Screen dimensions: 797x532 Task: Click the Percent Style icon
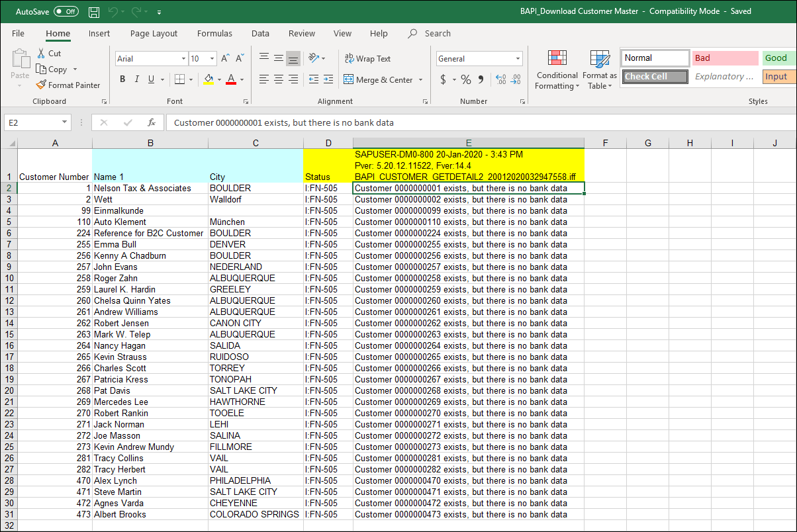click(466, 79)
